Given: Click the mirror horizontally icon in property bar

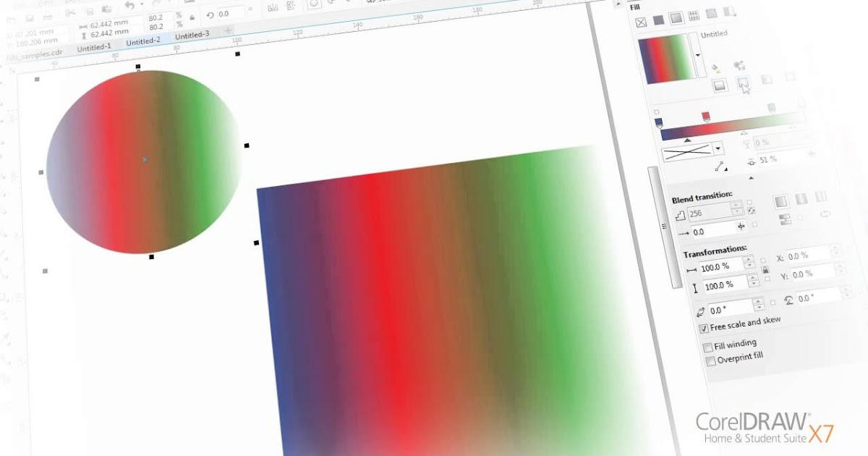Looking at the screenshot, I should (273, 8).
